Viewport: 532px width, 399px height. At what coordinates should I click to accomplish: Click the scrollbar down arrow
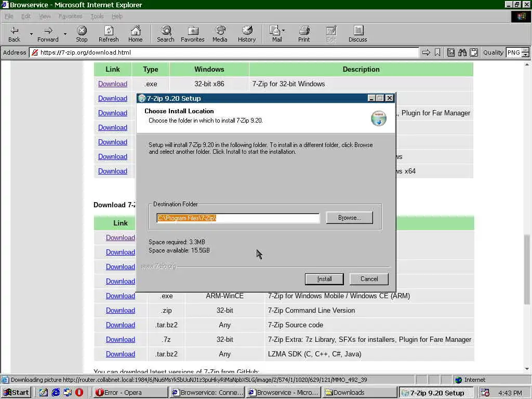tap(527, 369)
